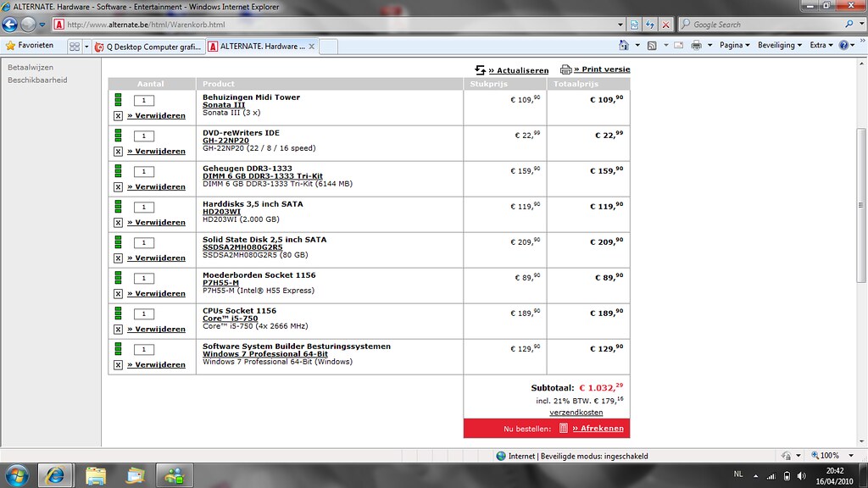Click X remove icon for Core i5-750
Screen dimensions: 868x488
118,330
